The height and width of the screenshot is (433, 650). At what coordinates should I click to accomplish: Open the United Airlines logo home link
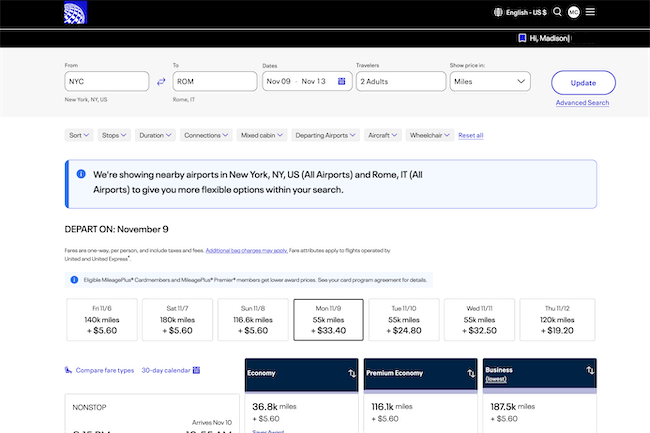pyautogui.click(x=75, y=12)
